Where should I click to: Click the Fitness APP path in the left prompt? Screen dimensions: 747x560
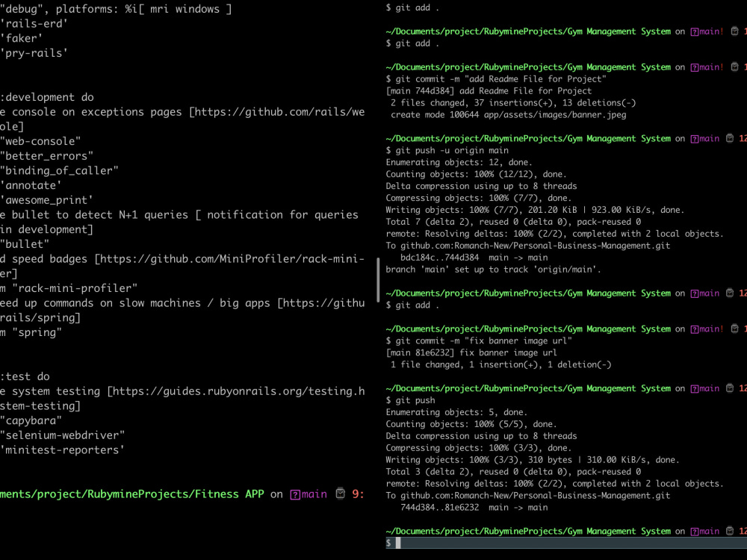point(132,494)
